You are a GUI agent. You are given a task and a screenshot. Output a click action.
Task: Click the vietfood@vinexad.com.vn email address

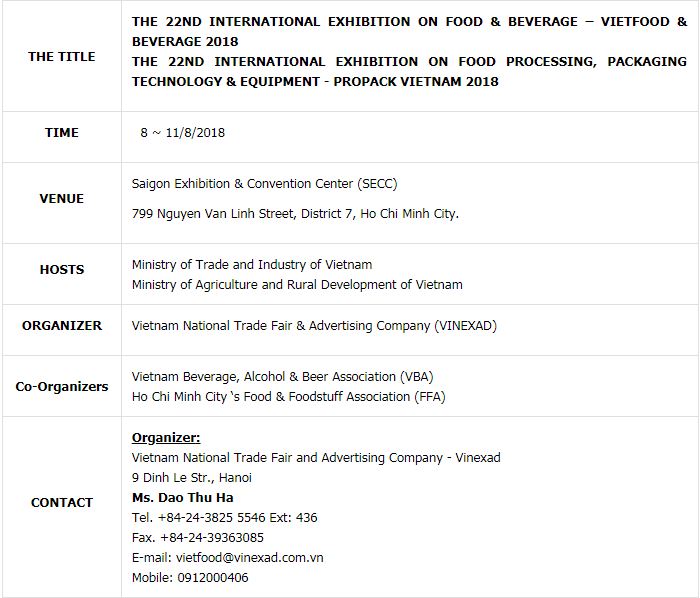coord(250,558)
